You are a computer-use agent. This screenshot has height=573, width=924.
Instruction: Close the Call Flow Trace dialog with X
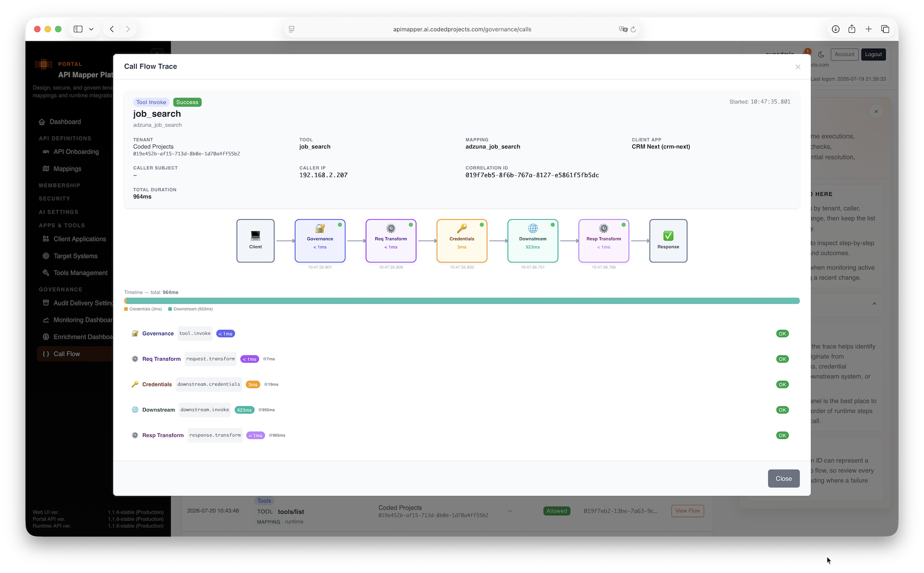click(798, 67)
